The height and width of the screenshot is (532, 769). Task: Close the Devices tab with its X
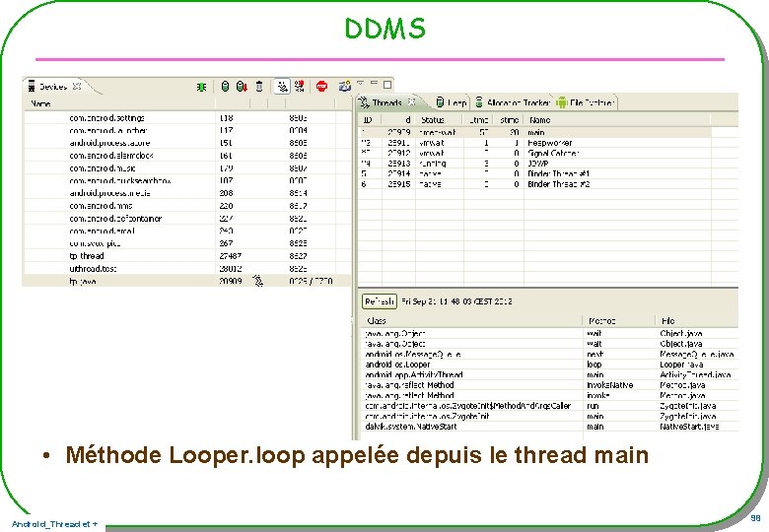(77, 87)
